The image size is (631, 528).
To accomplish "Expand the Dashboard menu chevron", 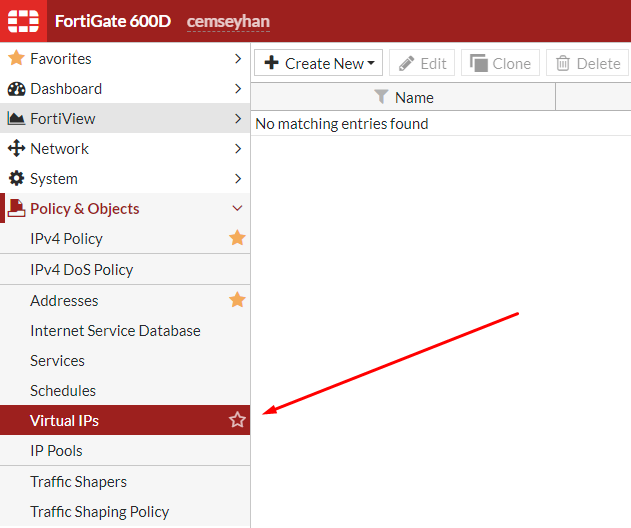I will click(x=238, y=89).
